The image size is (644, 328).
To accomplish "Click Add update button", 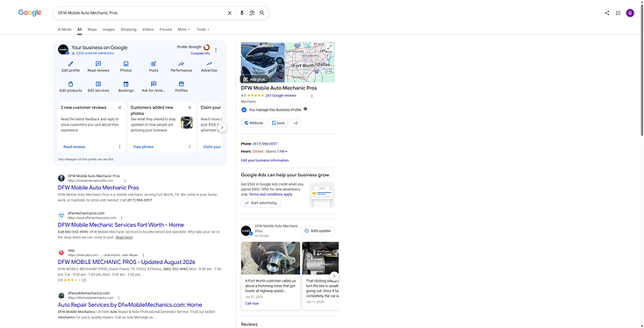I will [318, 231].
